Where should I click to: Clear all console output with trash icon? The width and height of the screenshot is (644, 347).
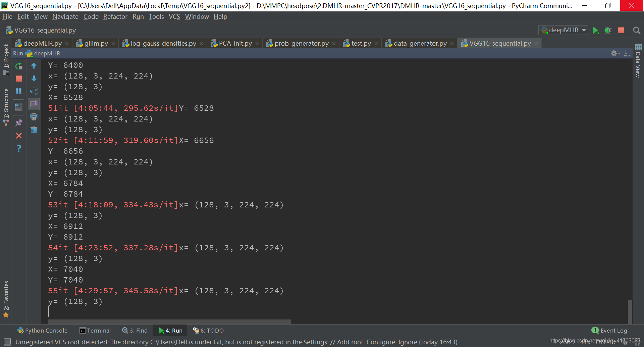(34, 130)
